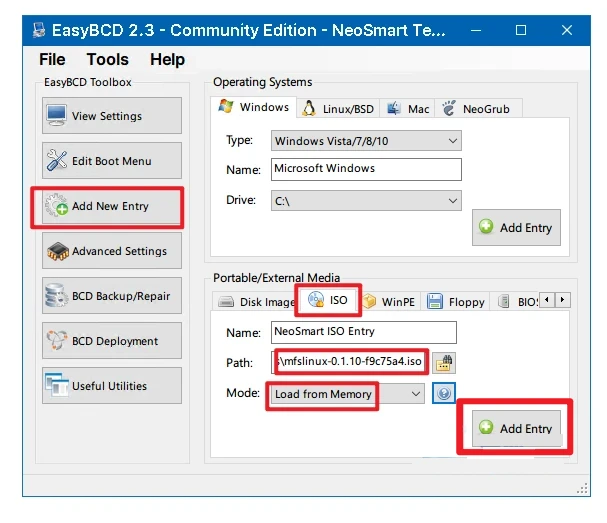Screen dimensions: 607x523
Task: Open BCD Backup/Repair
Action: [111, 296]
